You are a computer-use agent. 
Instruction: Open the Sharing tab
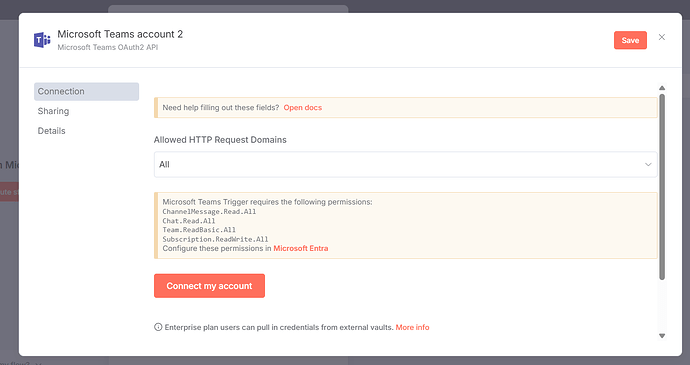(x=53, y=111)
